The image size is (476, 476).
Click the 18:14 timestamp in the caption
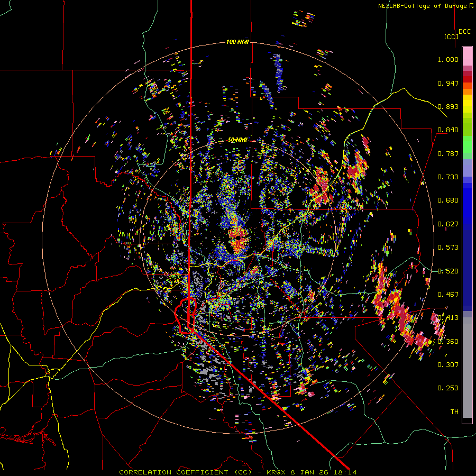pos(346,472)
